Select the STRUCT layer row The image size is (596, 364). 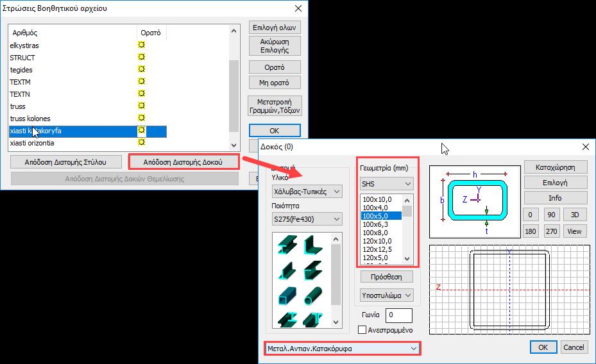tap(87, 57)
